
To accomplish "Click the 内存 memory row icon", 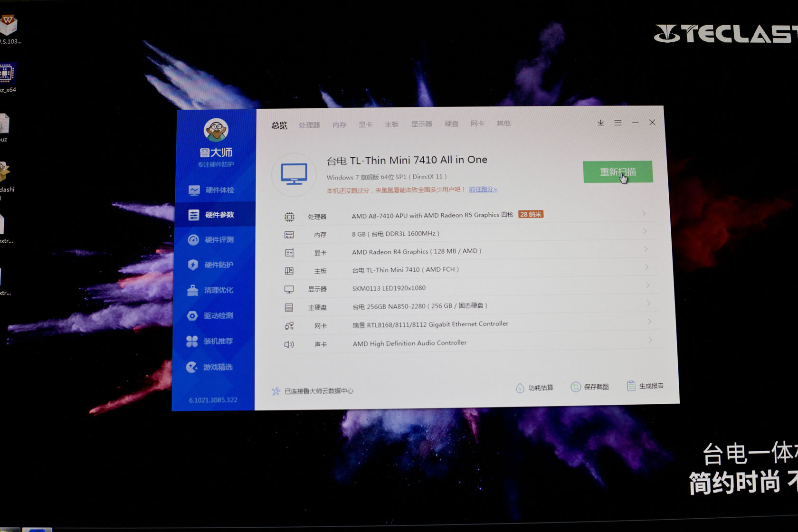I will click(289, 235).
